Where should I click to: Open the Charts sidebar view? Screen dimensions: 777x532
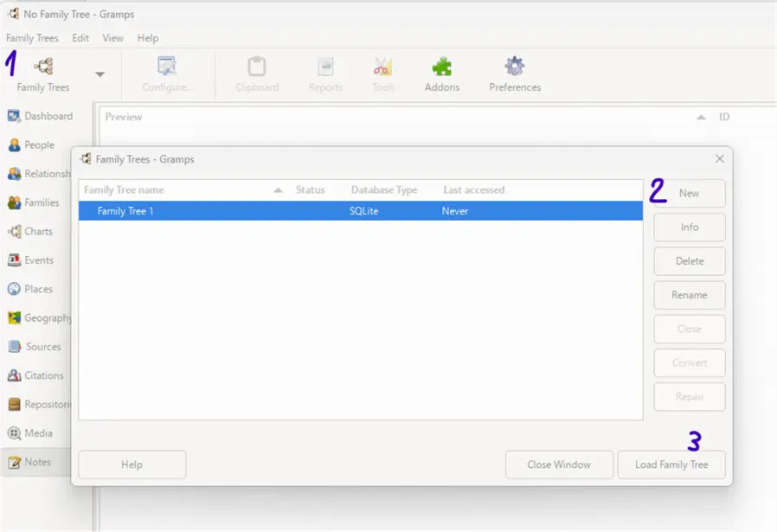tap(31, 231)
